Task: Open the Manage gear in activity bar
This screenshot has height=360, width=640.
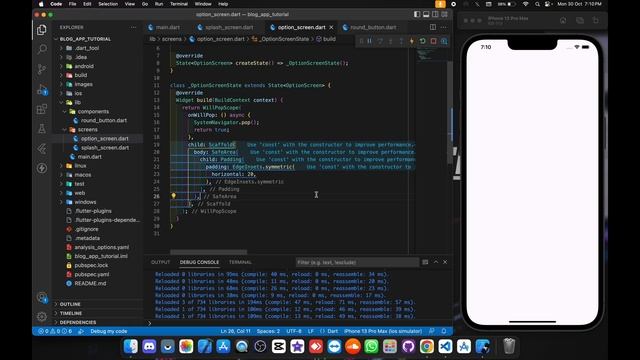Action: pos(42,316)
